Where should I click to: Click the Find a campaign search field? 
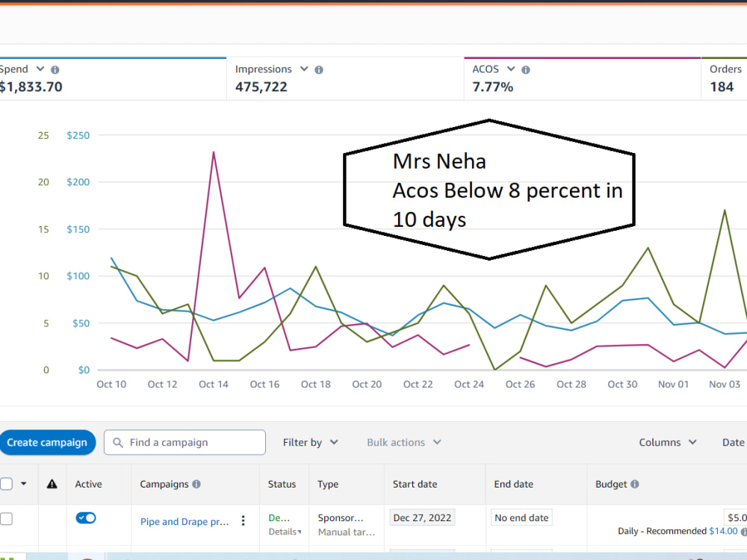[185, 442]
